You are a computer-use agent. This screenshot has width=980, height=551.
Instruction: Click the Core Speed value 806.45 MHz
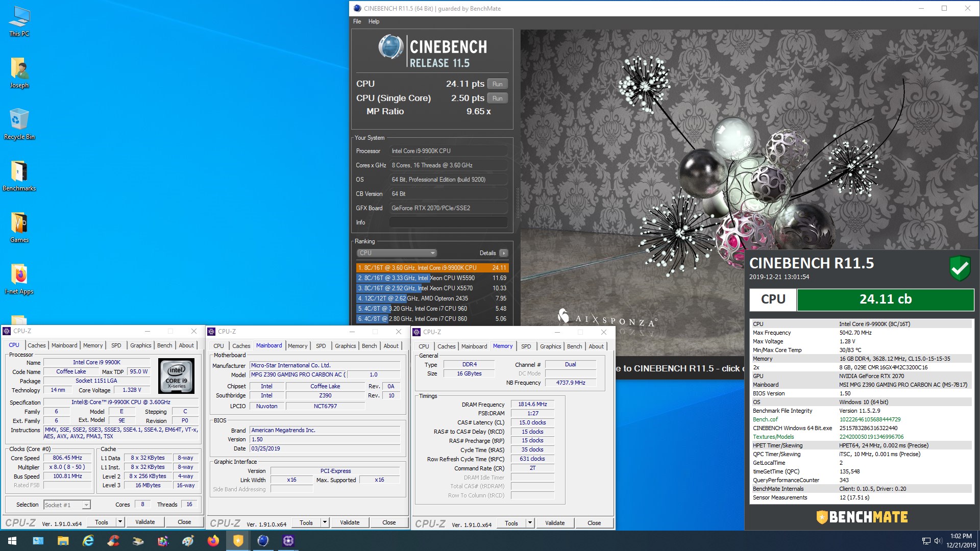click(67, 458)
